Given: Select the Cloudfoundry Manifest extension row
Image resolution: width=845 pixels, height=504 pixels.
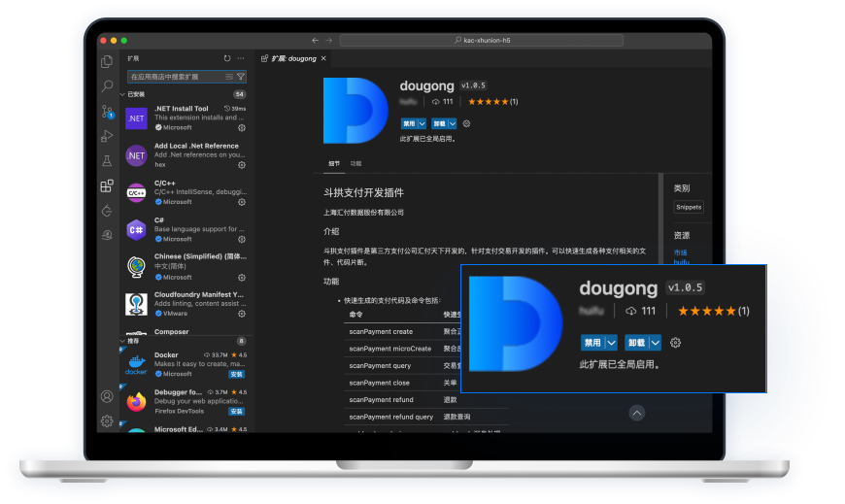Looking at the screenshot, I should pyautogui.click(x=186, y=304).
